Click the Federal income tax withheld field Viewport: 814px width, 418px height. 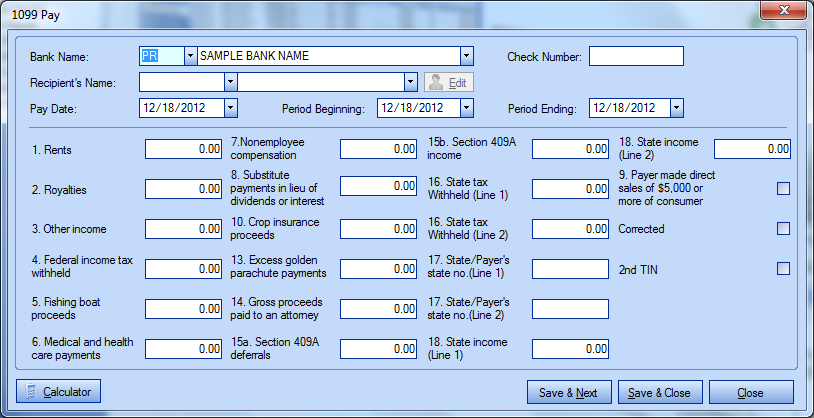click(x=184, y=269)
